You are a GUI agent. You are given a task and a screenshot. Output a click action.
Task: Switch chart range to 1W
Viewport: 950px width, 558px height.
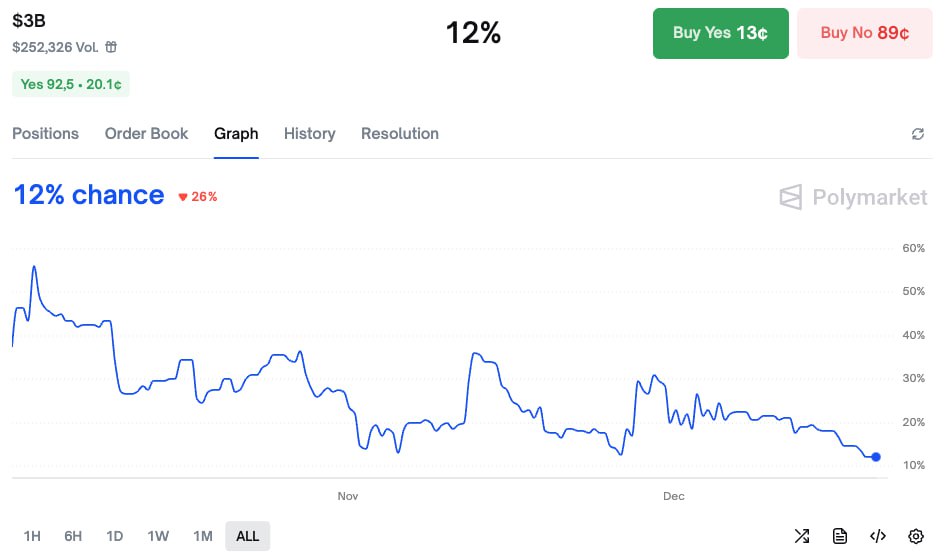coord(158,536)
